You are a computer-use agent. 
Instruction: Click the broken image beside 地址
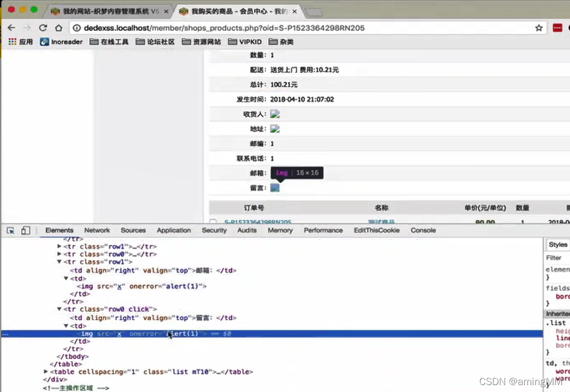point(275,129)
